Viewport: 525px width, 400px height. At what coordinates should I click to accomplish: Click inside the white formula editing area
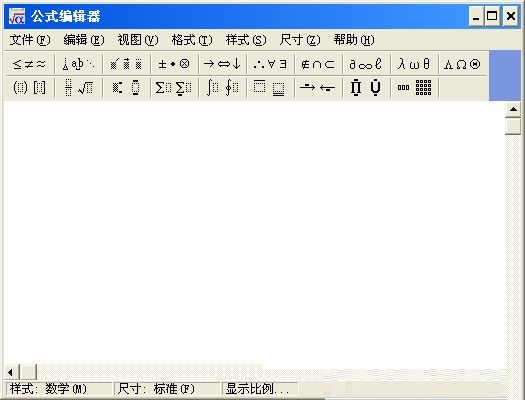254,231
